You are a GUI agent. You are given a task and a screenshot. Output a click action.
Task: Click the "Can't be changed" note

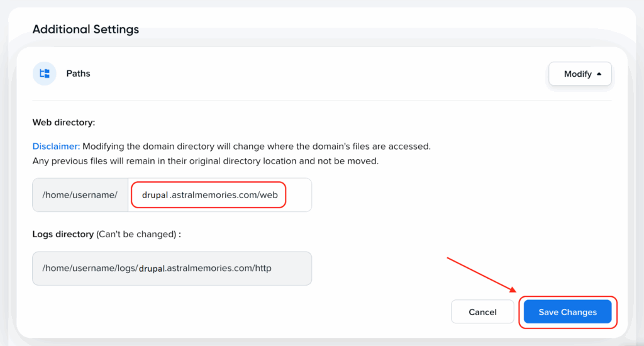[136, 234]
